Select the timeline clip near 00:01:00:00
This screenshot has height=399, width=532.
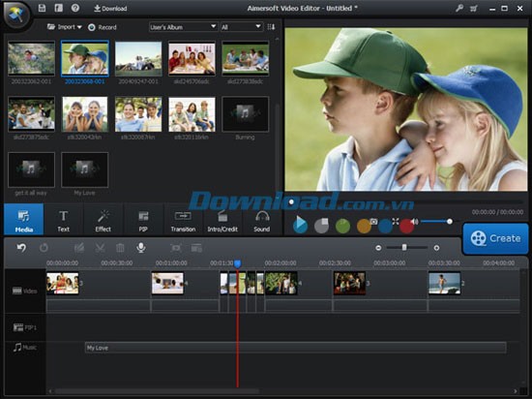(x=167, y=283)
